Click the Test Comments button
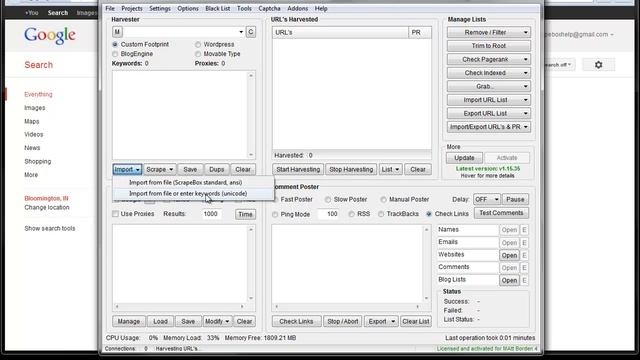The height and width of the screenshot is (360, 640). 501,213
